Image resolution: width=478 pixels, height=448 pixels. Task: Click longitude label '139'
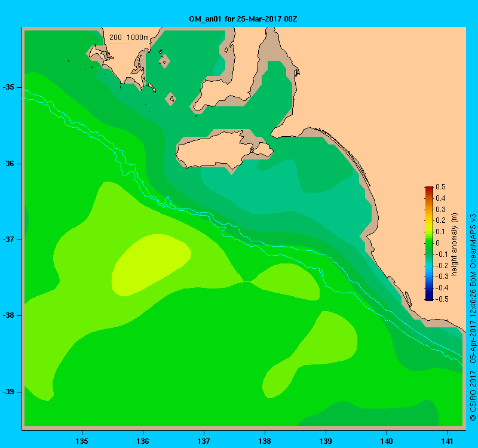point(326,441)
